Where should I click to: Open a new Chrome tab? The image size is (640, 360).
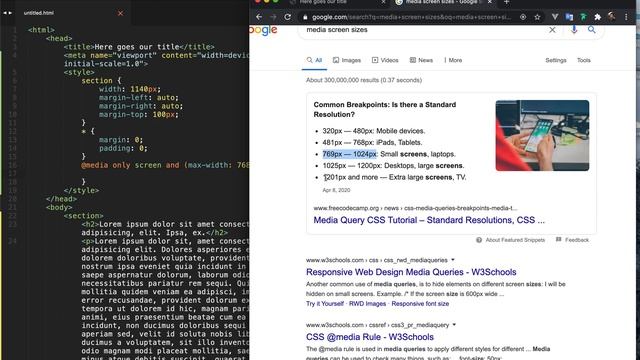tap(507, 2)
